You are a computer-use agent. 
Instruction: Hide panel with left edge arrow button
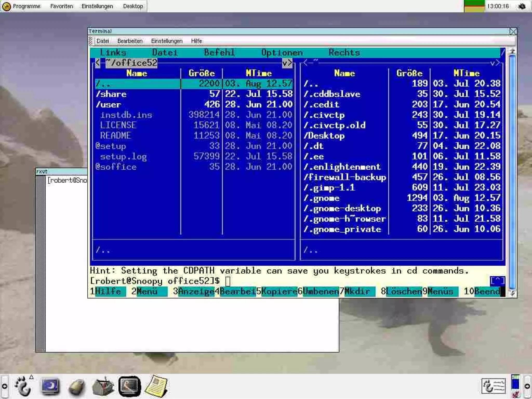tap(4, 386)
